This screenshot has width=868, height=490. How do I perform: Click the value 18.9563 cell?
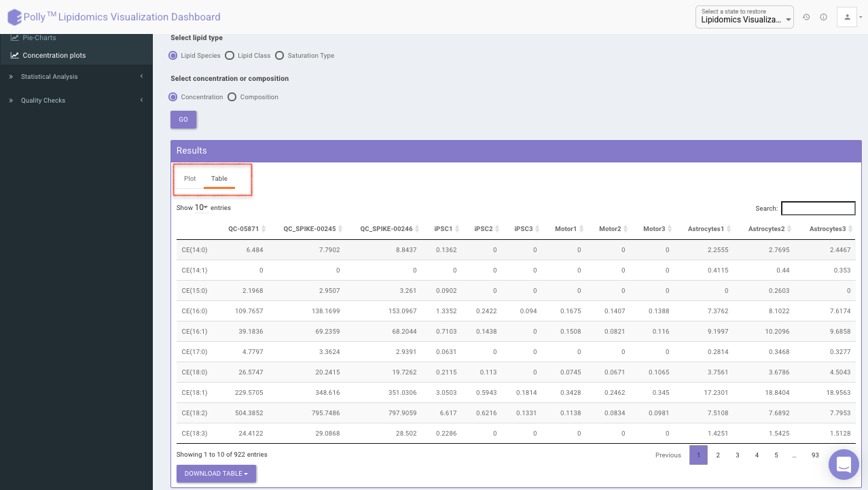point(839,393)
